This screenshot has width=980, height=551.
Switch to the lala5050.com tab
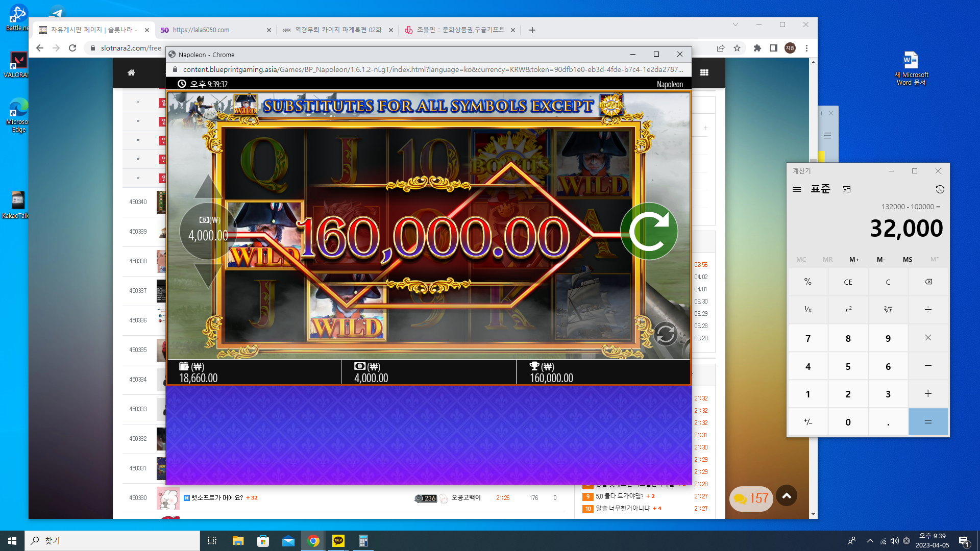(215, 30)
